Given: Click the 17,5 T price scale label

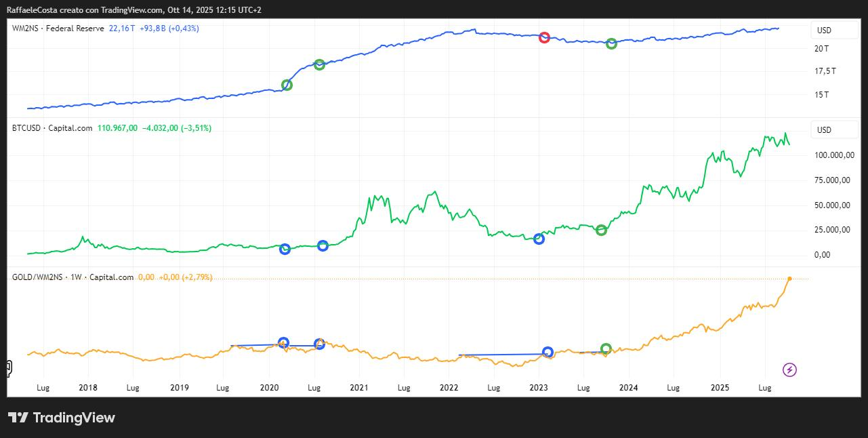Looking at the screenshot, I should point(825,71).
